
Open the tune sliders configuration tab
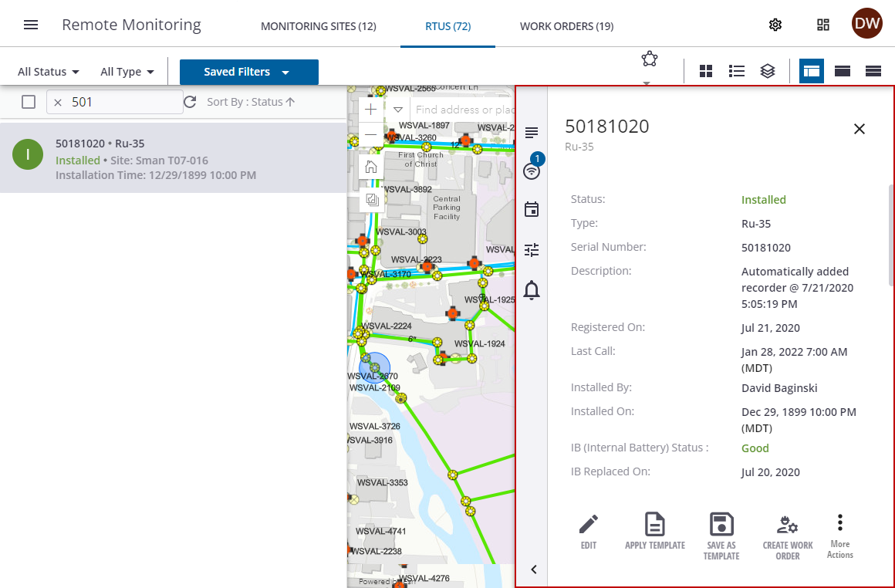tap(532, 250)
